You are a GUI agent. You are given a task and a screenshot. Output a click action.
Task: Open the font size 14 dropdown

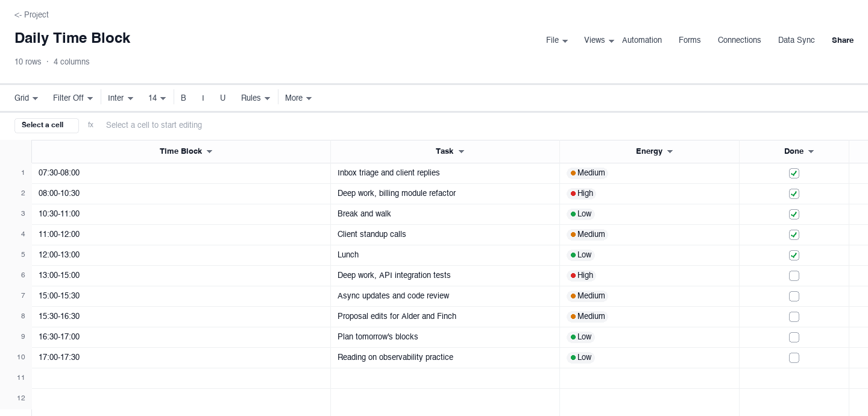157,98
